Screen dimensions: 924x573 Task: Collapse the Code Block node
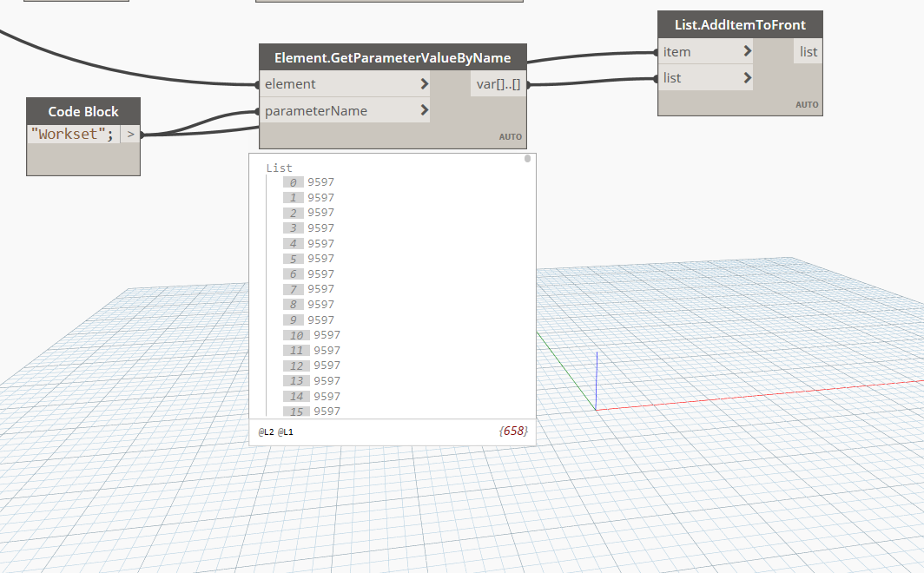(x=83, y=111)
